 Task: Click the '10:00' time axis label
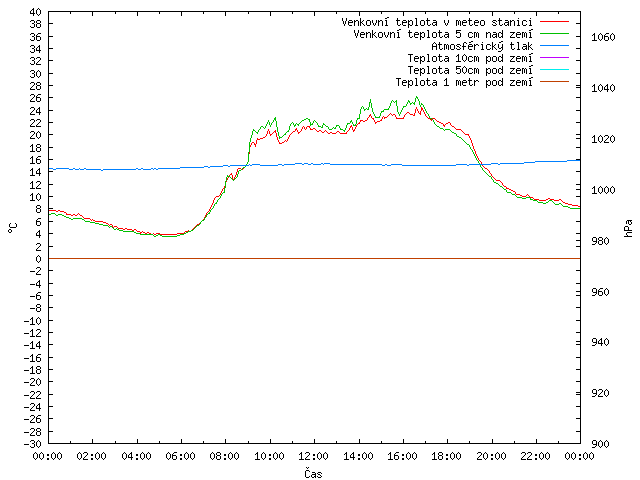269,456
